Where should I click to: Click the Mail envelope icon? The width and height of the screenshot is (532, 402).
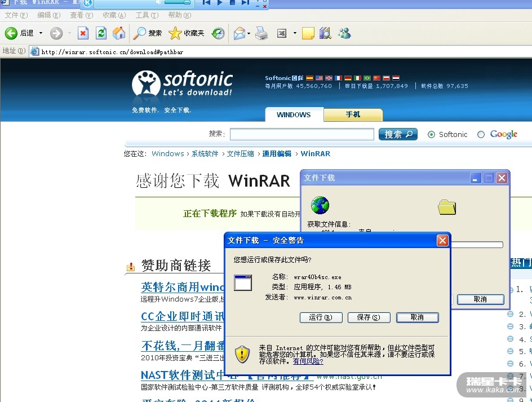240,33
